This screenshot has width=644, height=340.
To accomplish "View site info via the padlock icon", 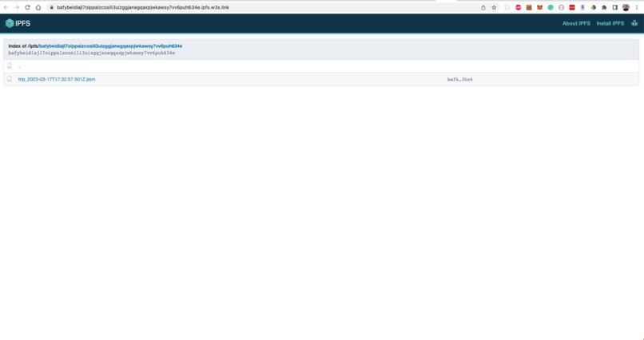I will [x=52, y=7].
